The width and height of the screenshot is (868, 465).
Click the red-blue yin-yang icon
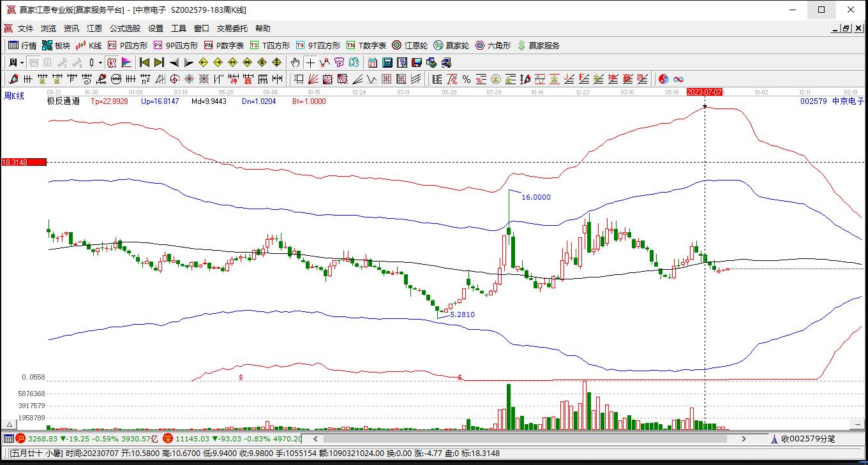pyautogui.click(x=664, y=79)
